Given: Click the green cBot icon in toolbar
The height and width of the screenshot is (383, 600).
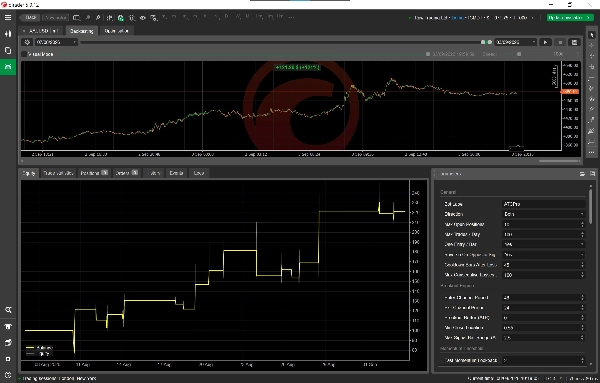Looking at the screenshot, I should (x=121, y=18).
